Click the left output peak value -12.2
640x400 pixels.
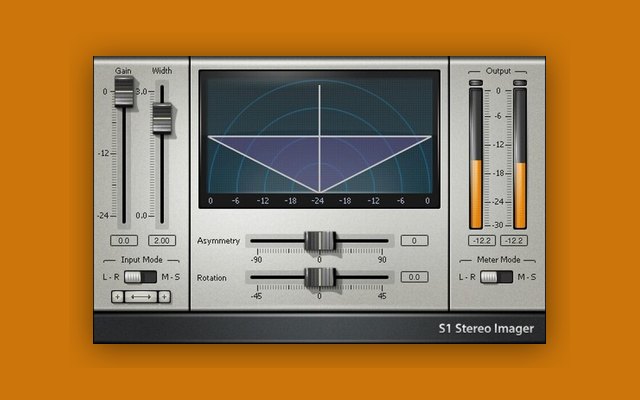(482, 240)
